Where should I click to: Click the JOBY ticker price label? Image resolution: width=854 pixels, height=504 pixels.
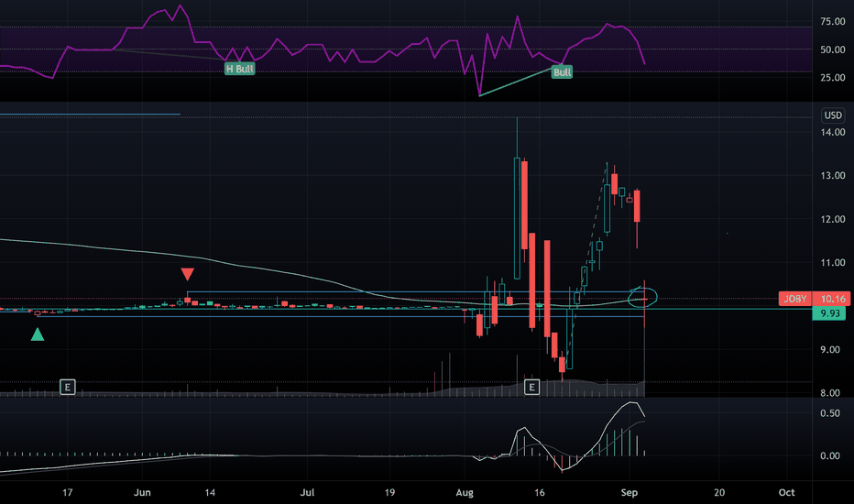(x=795, y=299)
